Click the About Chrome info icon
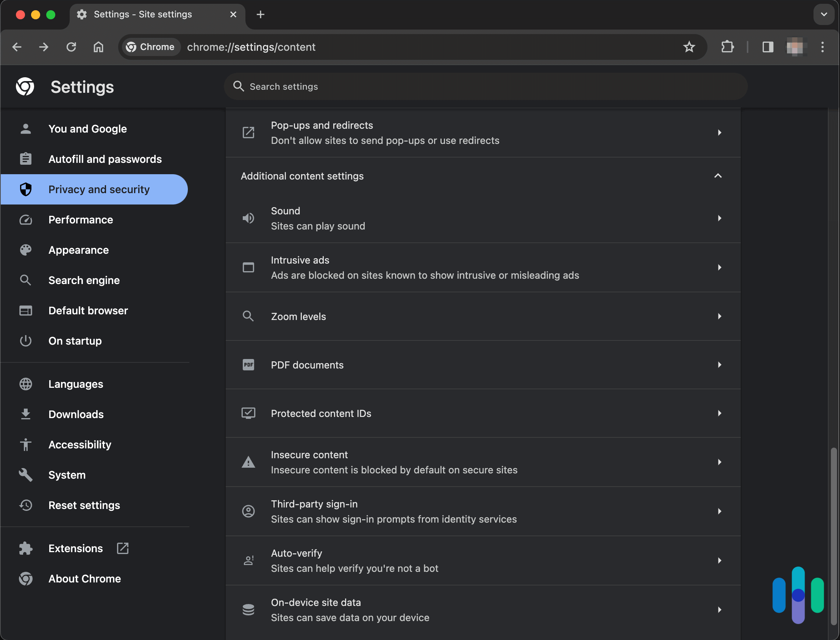Image resolution: width=840 pixels, height=640 pixels. click(x=25, y=578)
